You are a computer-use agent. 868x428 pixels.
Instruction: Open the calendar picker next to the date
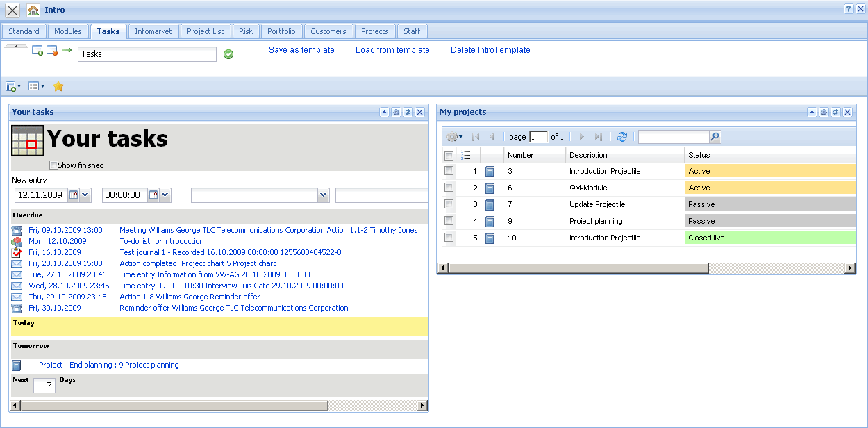coord(73,195)
